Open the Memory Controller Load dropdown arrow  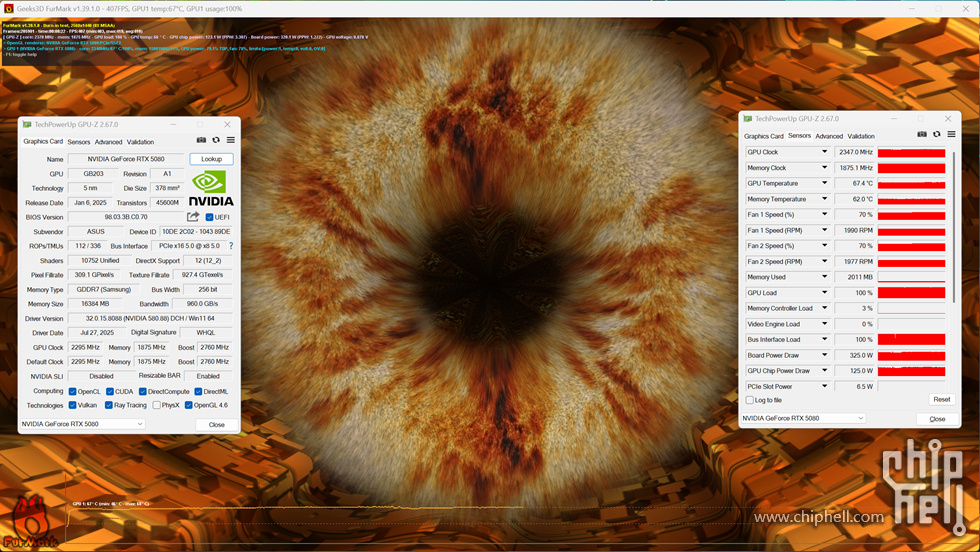(824, 308)
